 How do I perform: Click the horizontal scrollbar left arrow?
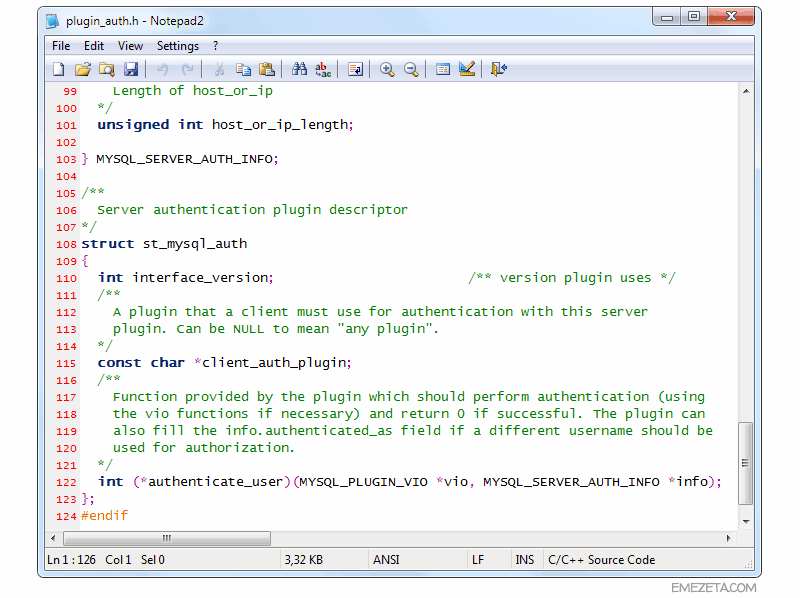coord(53,538)
